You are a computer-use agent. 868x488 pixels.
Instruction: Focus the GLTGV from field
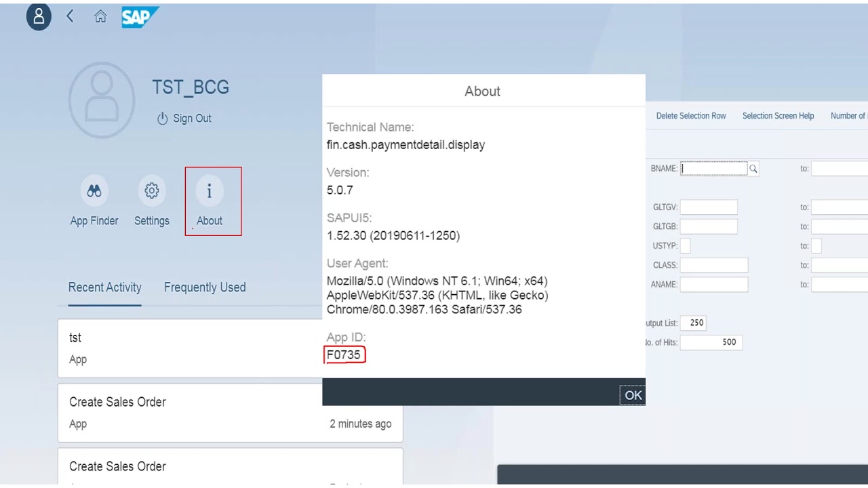click(709, 207)
